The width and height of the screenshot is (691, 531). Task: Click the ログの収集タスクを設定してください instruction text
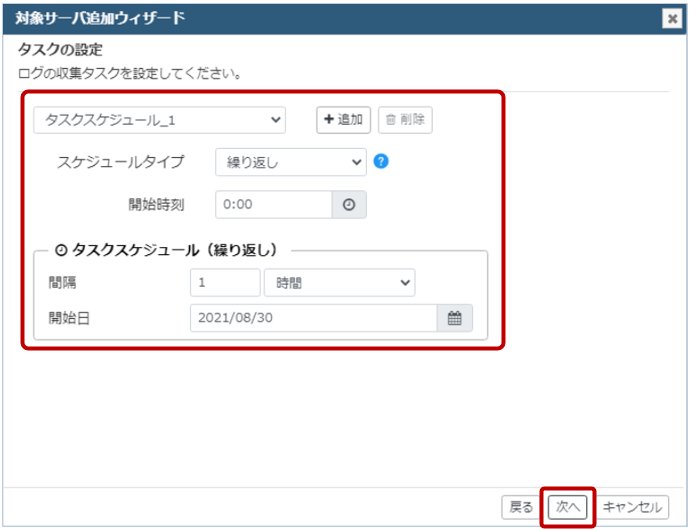pyautogui.click(x=129, y=73)
